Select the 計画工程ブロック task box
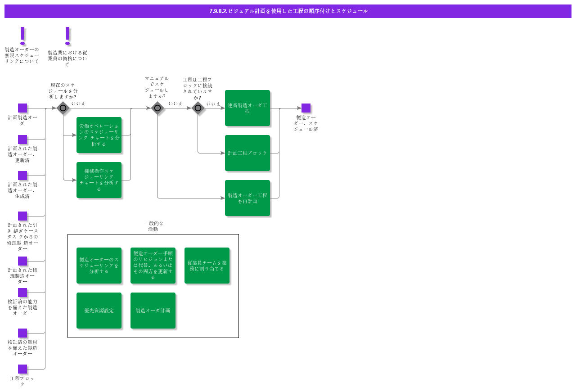 [x=247, y=153]
